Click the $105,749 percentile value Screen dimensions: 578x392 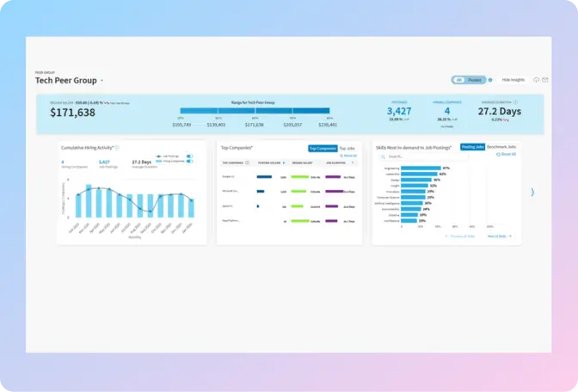pos(181,125)
